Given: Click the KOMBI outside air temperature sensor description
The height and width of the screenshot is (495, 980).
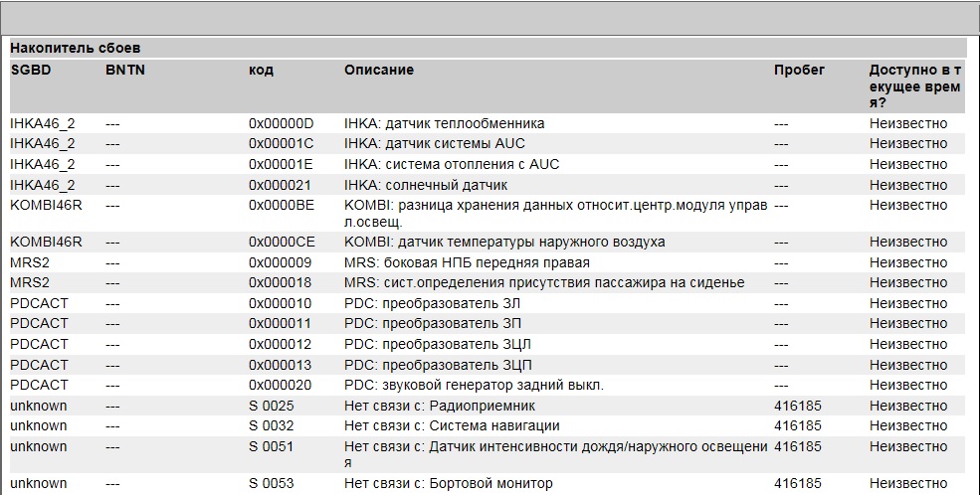Looking at the screenshot, I should pos(504,242).
